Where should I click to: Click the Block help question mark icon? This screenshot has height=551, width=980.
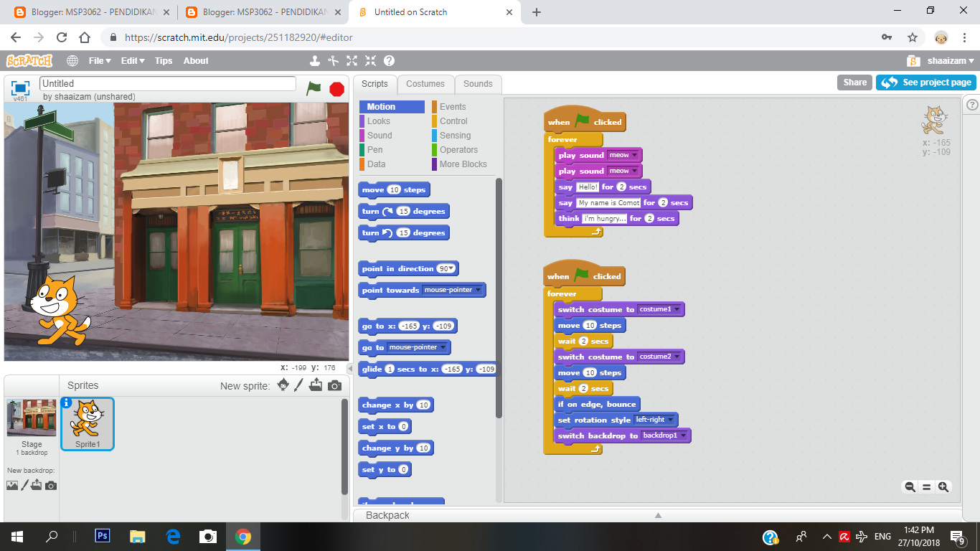coord(389,61)
